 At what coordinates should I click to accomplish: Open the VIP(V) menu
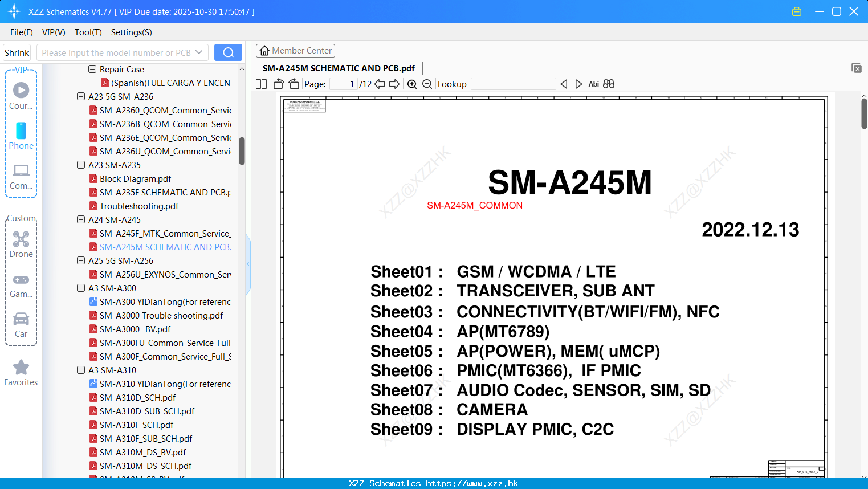pos(54,32)
